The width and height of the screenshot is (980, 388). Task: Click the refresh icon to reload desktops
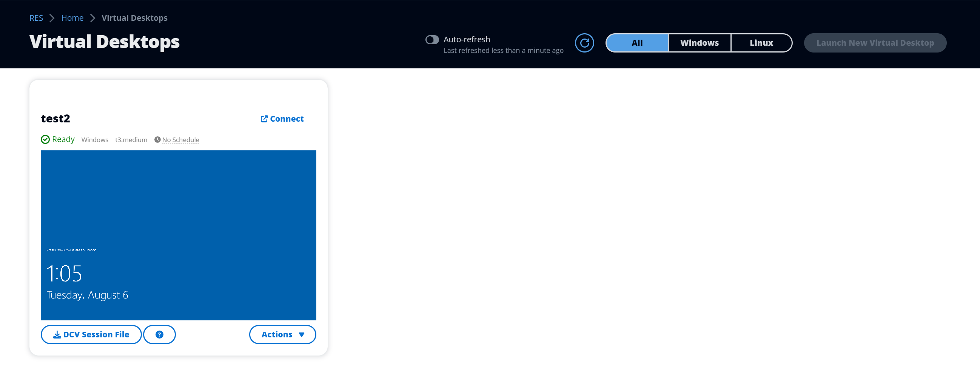[x=584, y=43]
